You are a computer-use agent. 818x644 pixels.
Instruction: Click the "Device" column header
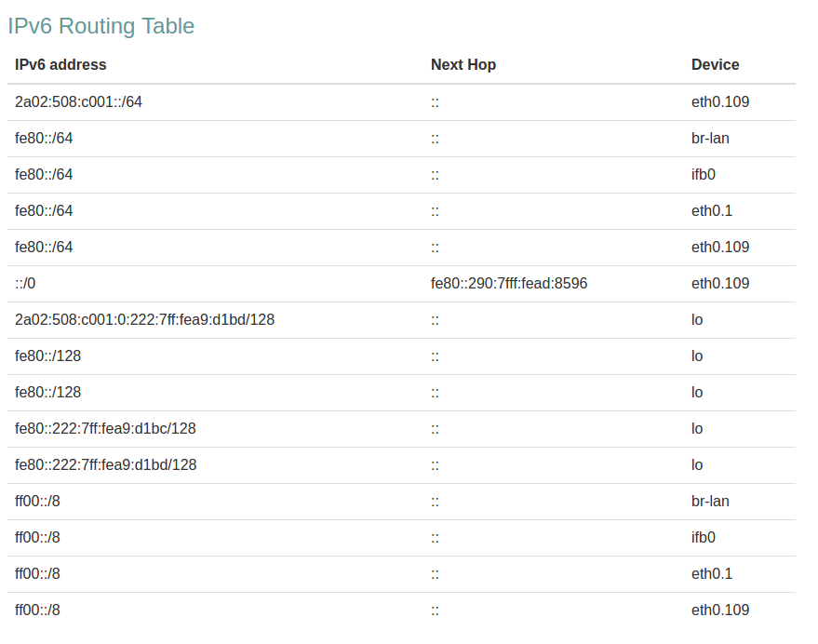[x=715, y=65]
